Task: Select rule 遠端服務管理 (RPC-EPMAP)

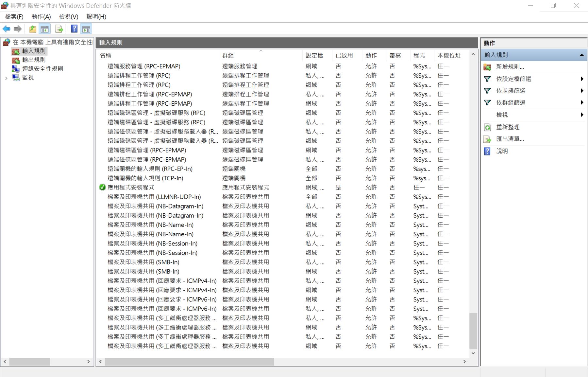Action: pos(144,66)
